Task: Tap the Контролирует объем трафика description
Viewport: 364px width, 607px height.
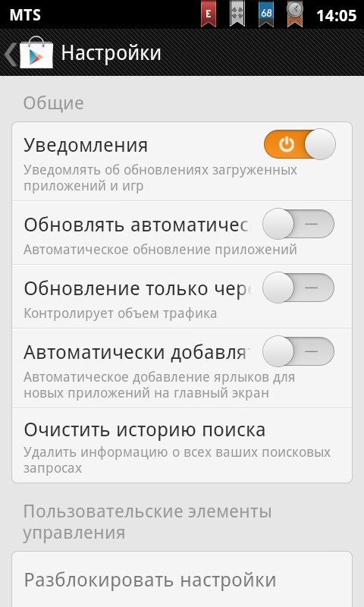Action: pyautogui.click(x=121, y=313)
